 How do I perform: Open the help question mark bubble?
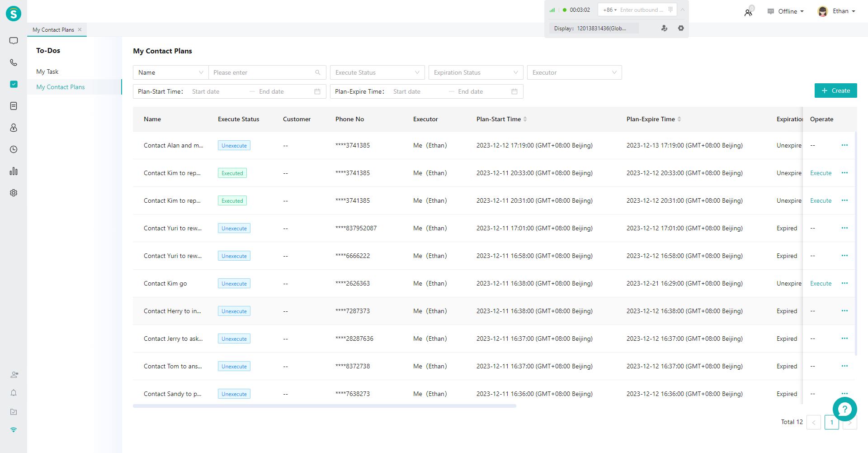coord(844,410)
